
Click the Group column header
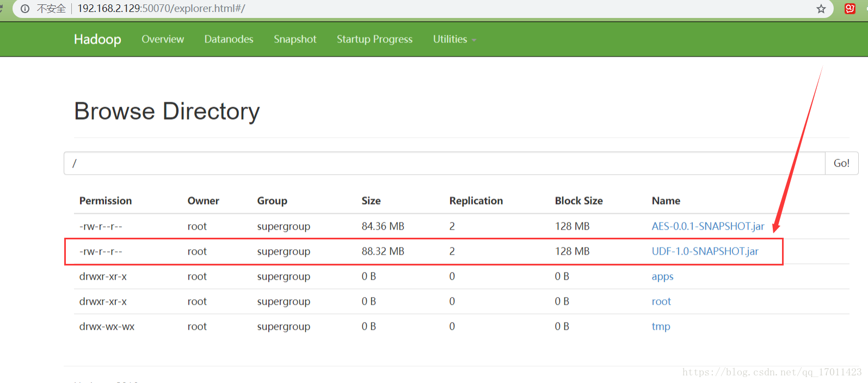coord(272,201)
